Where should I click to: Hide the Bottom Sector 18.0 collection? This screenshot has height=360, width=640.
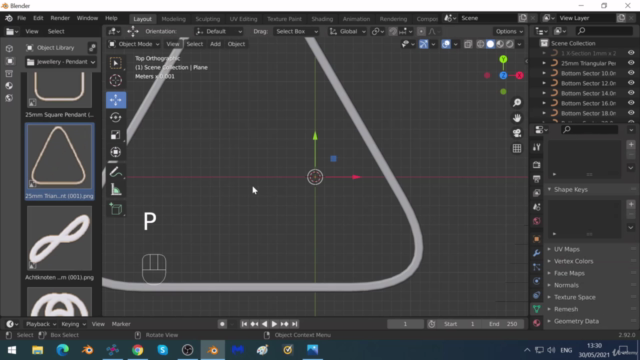pos(631,113)
